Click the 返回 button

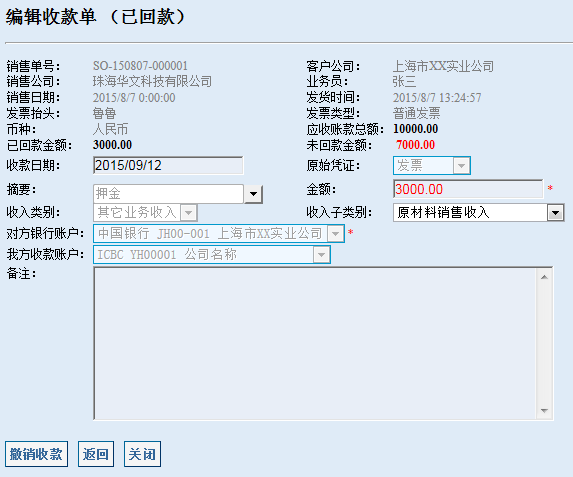pyautogui.click(x=96, y=454)
